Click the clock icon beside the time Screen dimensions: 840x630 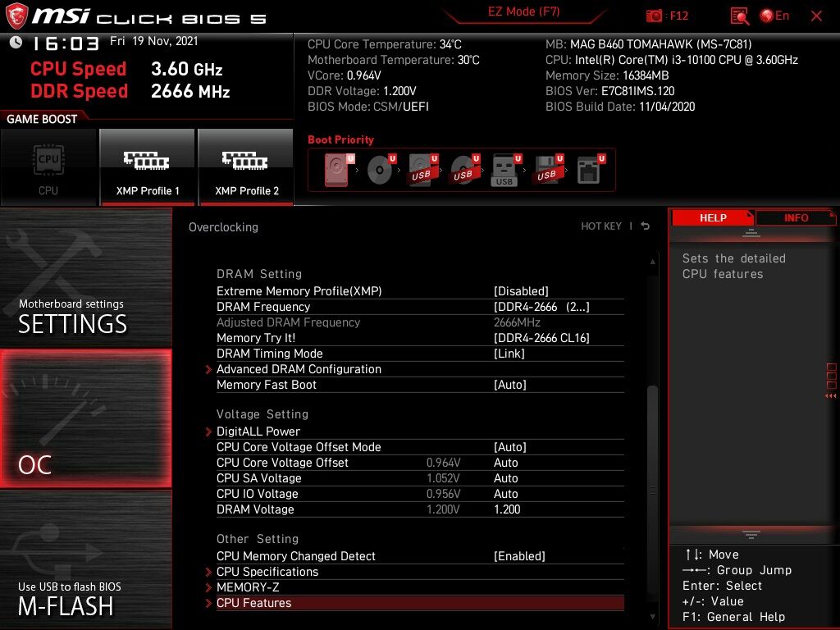(16, 43)
